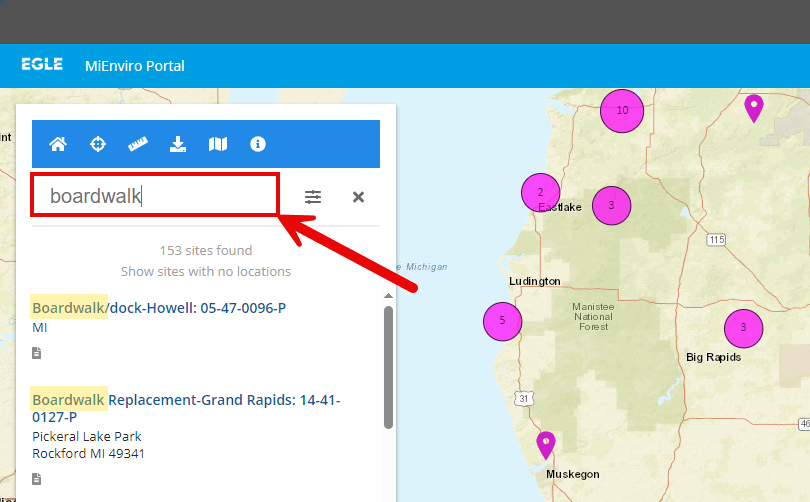Select the cluster 3 east of Eastlake
The image size is (810, 502).
tap(611, 206)
